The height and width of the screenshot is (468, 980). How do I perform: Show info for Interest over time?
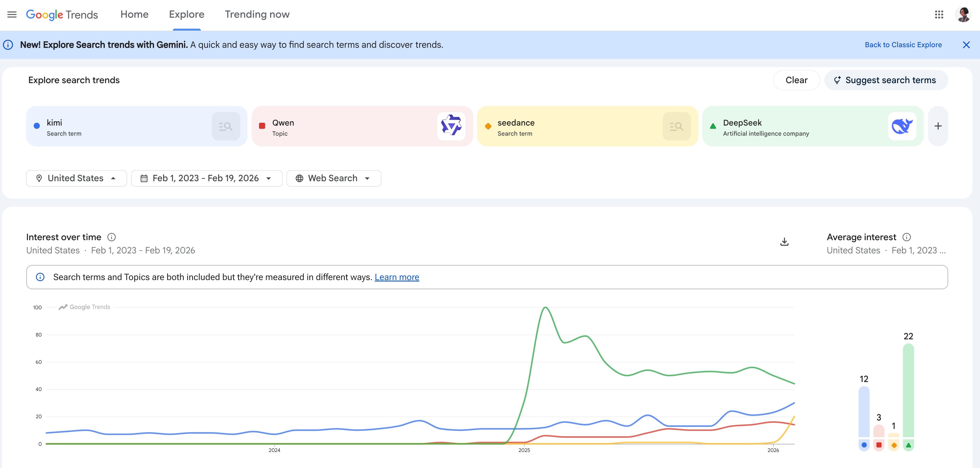[112, 237]
